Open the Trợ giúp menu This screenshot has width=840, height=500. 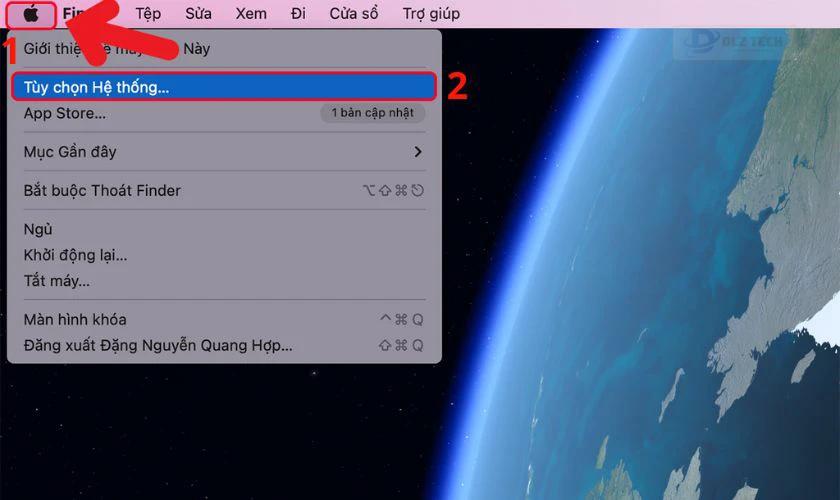pos(431,13)
